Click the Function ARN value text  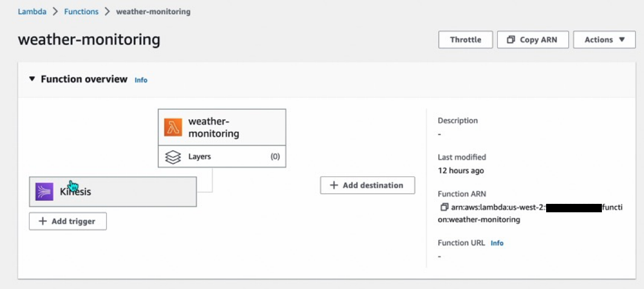coord(530,213)
